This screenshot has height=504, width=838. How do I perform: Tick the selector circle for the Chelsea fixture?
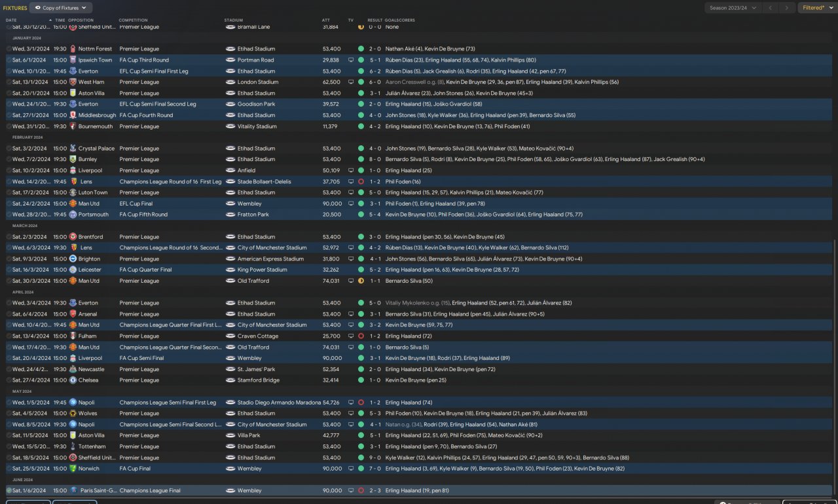point(9,380)
